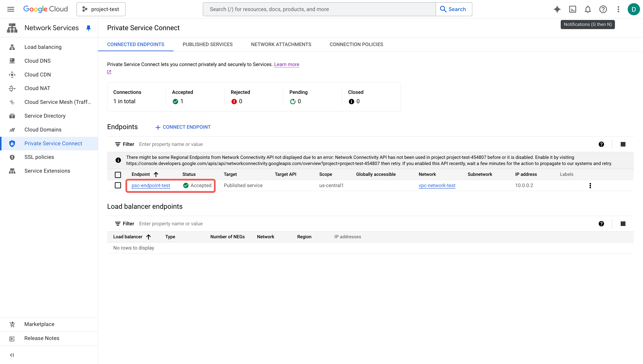Sort the table by the Endpoint column arrow
The width and height of the screenshot is (643, 364).
pos(156,174)
